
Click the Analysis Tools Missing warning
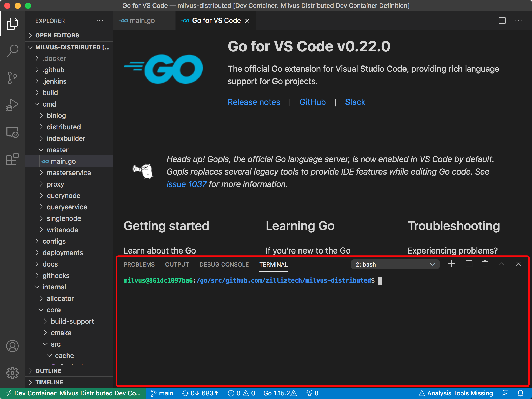[456, 393]
